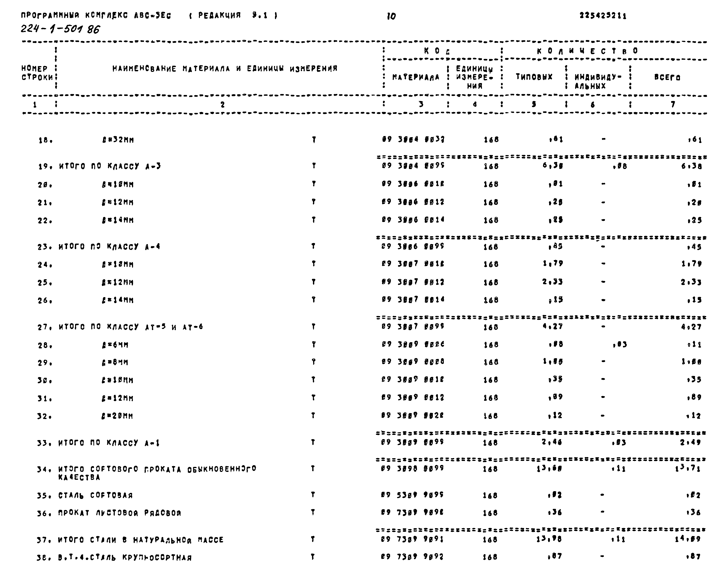728x569 pixels.
Task: Click the '(РЕДАКЦИЯ 9.1)' edition text
Action: pyautogui.click(x=233, y=16)
